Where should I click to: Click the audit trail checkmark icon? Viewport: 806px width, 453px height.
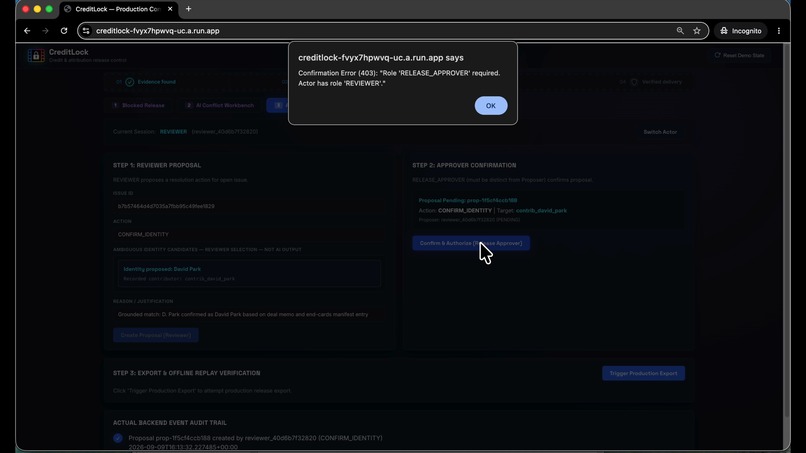click(118, 438)
